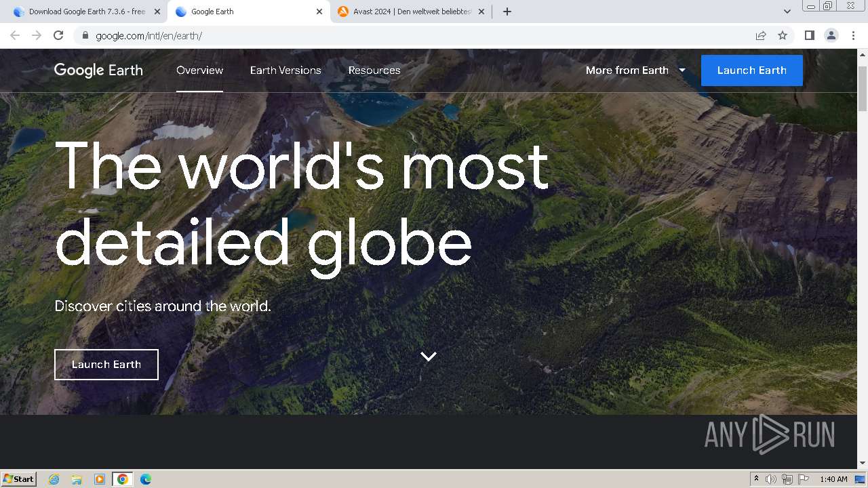The height and width of the screenshot is (488, 868).
Task: Click the Chrome taskbar icon
Action: coord(123,479)
